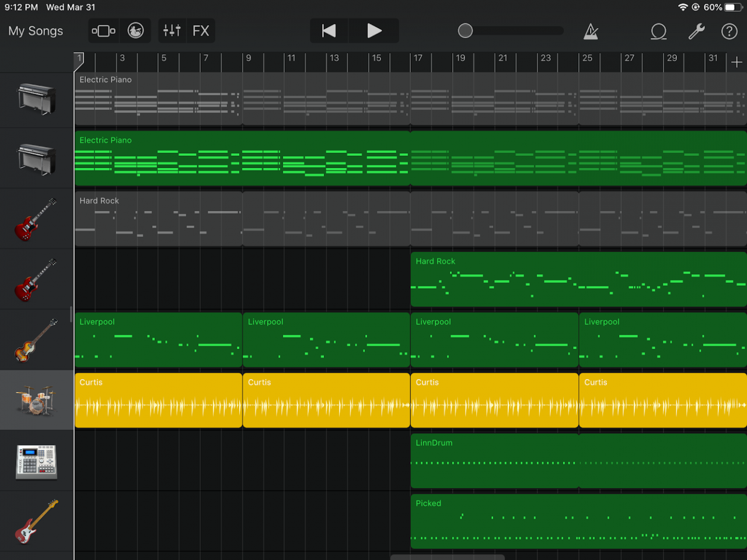Go to beginning of the song

coord(329,31)
